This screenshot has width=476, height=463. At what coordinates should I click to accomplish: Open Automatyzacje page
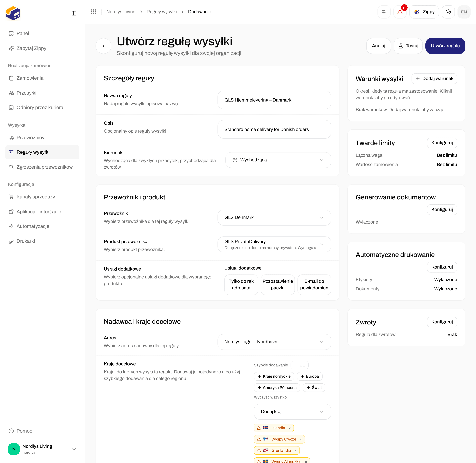point(42,226)
